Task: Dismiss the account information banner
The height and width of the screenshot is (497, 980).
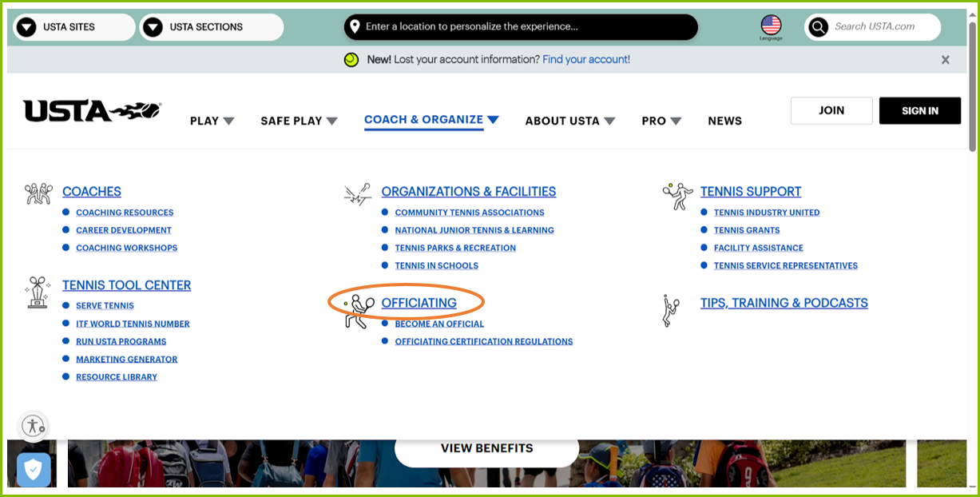Action: pyautogui.click(x=946, y=60)
